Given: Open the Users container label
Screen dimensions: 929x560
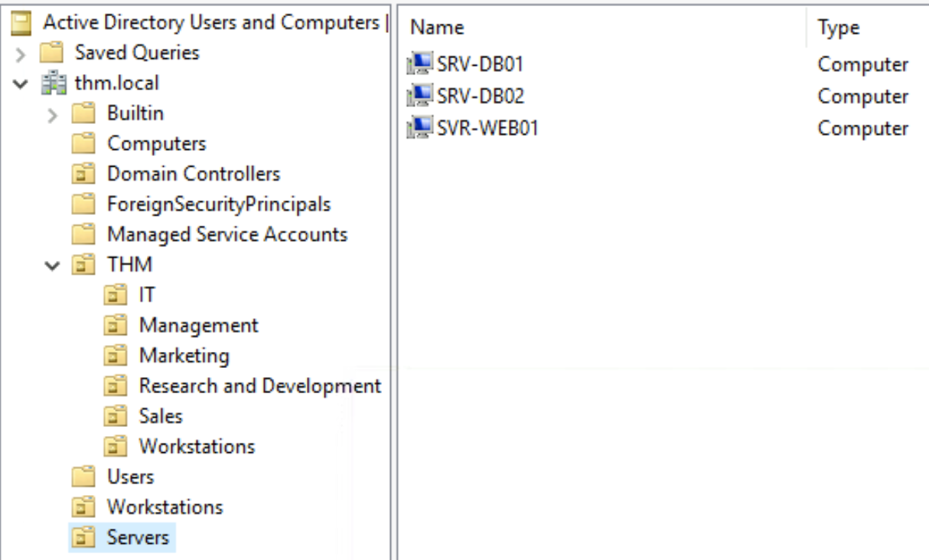Looking at the screenshot, I should coord(130,477).
